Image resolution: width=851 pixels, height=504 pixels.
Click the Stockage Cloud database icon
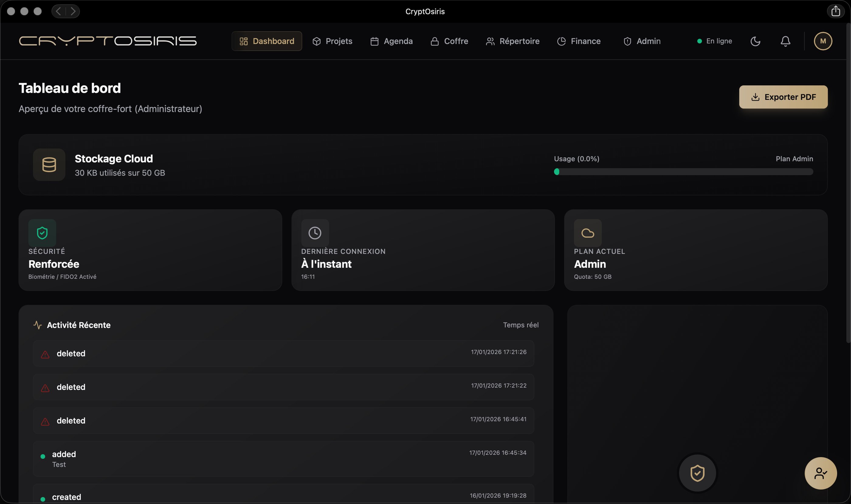point(49,165)
